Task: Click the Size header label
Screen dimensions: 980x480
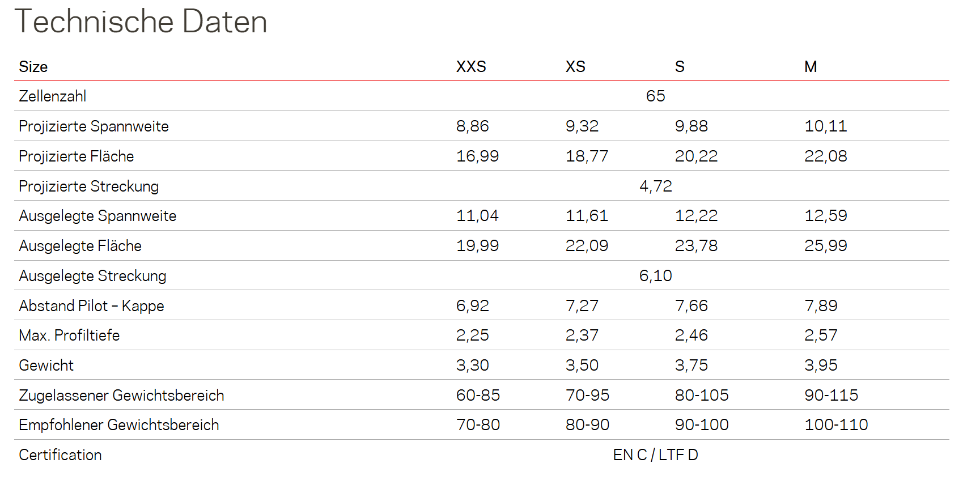Action: pyautogui.click(x=33, y=67)
